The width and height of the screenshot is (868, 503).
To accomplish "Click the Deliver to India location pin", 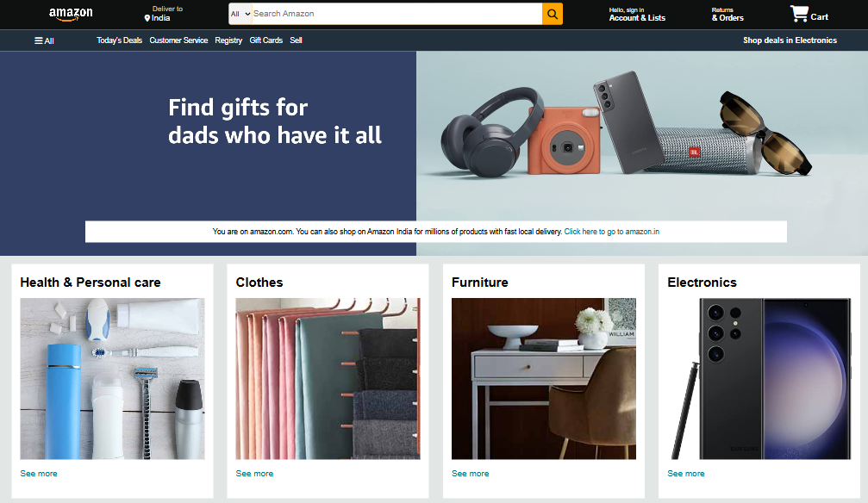I will (x=147, y=18).
